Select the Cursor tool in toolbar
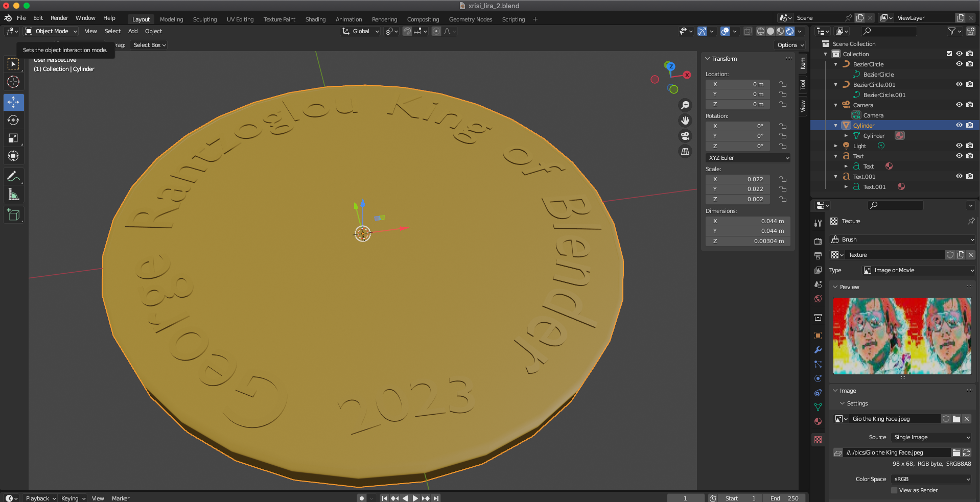 [x=13, y=82]
